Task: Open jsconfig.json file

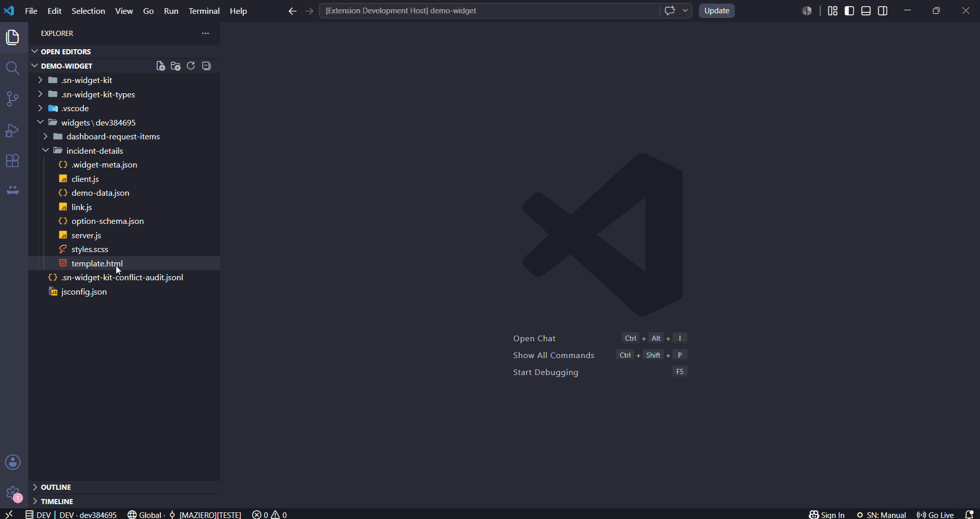Action: click(x=124, y=292)
